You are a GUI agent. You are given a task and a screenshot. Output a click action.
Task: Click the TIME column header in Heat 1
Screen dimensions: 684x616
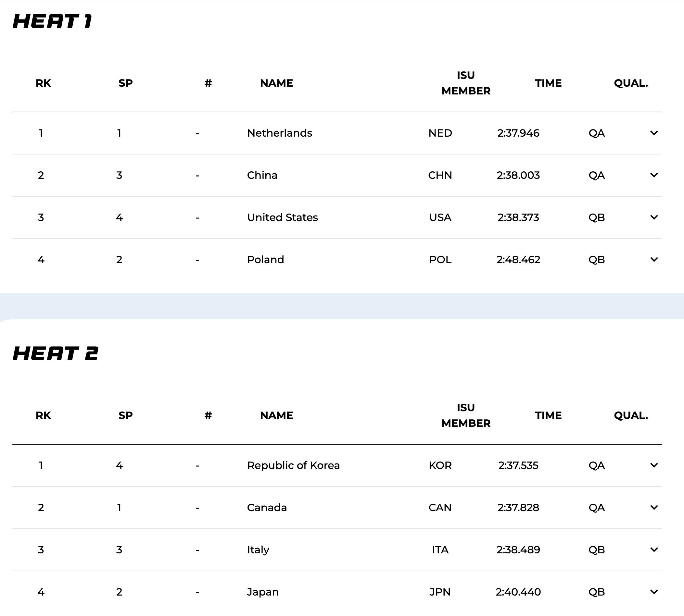pyautogui.click(x=548, y=83)
